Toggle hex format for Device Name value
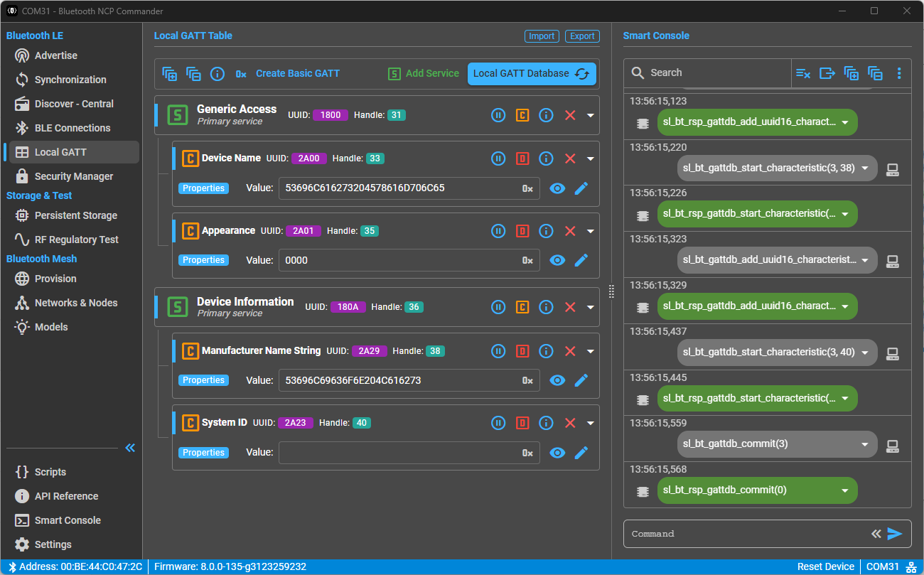Screen dimensions: 924x575 tap(527, 188)
